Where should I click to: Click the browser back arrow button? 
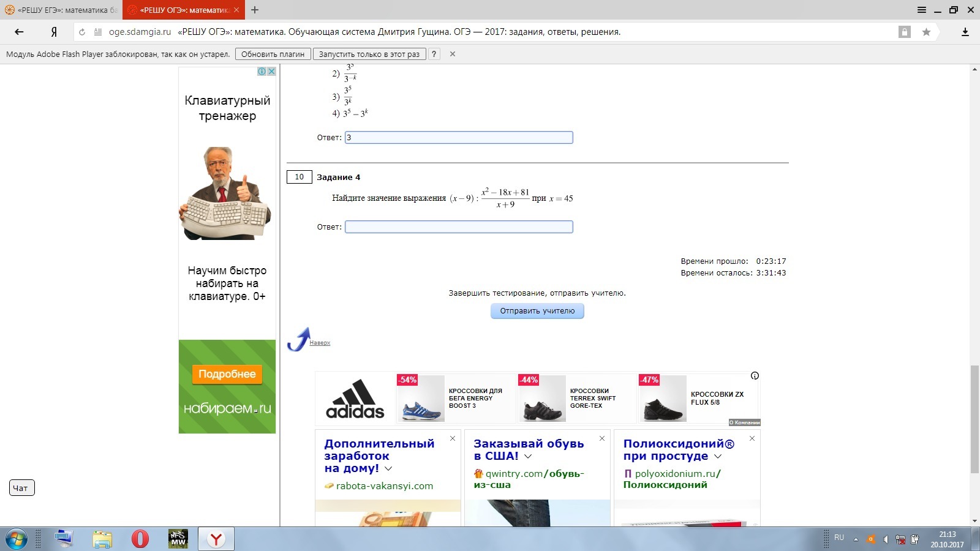pyautogui.click(x=19, y=32)
